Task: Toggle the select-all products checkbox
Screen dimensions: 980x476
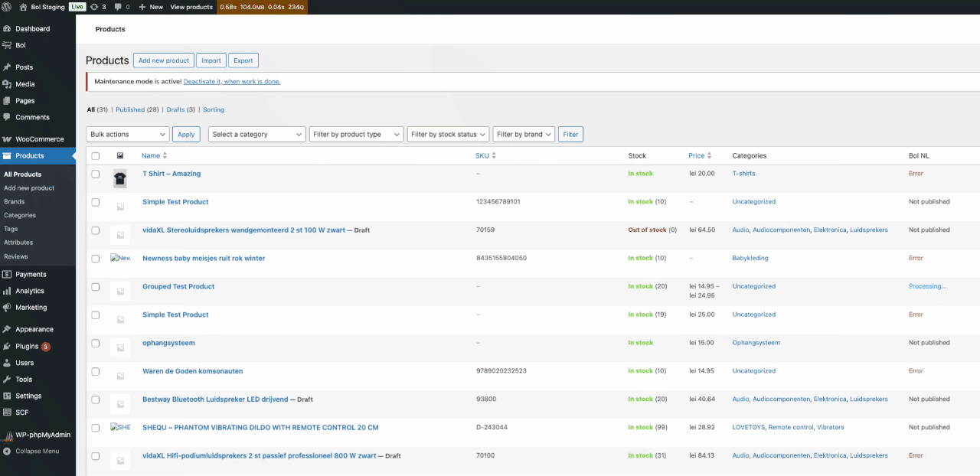Action: (x=96, y=156)
